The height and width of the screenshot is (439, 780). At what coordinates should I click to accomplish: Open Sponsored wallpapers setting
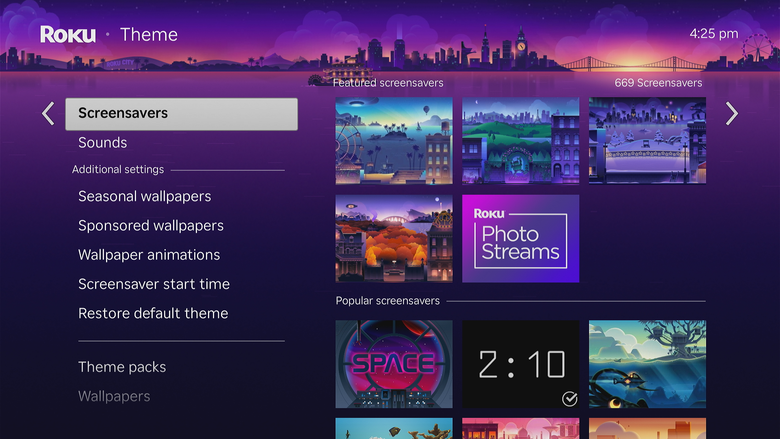pyautogui.click(x=151, y=226)
